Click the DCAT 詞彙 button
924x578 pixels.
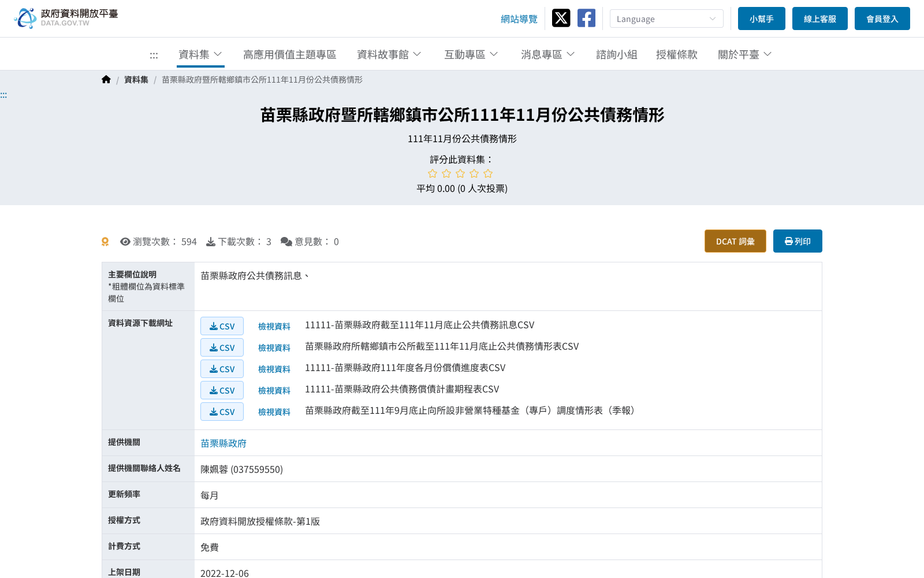(735, 241)
